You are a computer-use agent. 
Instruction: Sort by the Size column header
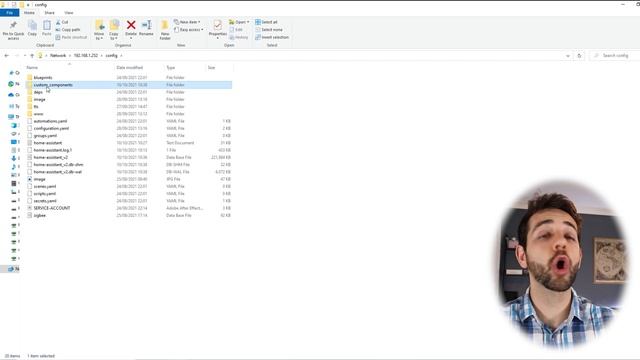point(211,67)
